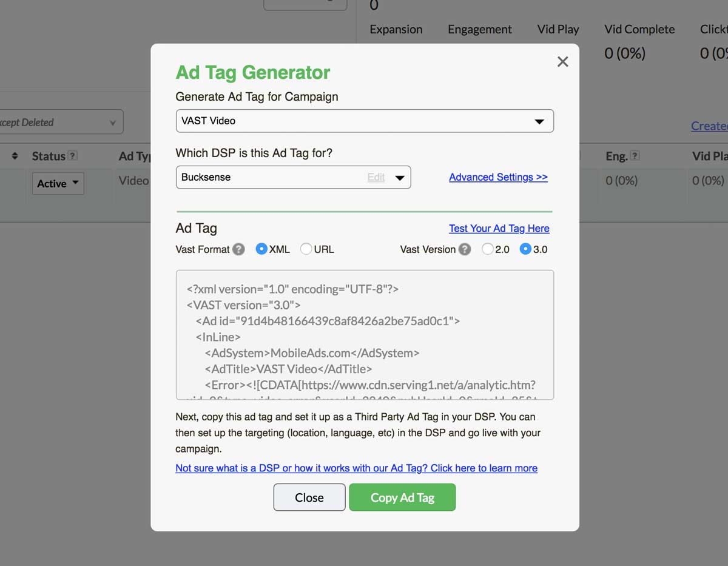728x566 pixels.
Task: Click the Status column help icon
Action: click(x=73, y=156)
